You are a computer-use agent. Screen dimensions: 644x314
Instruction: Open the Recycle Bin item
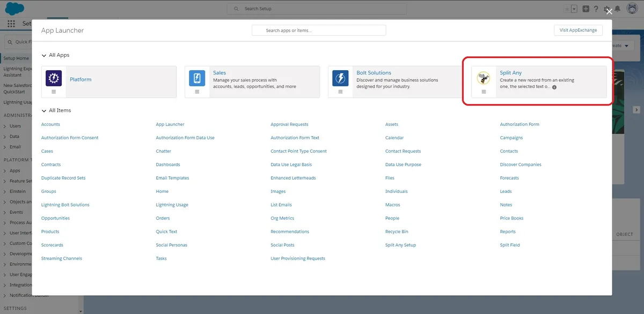(x=397, y=231)
